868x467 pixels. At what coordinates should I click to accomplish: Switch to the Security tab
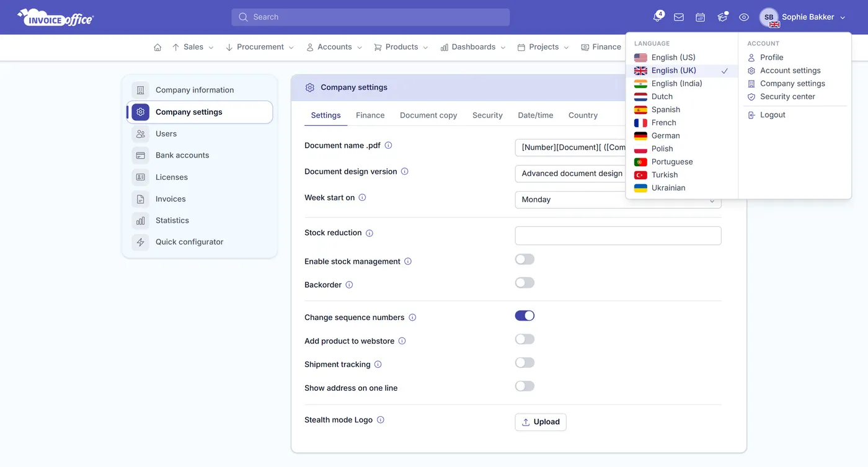(x=487, y=115)
